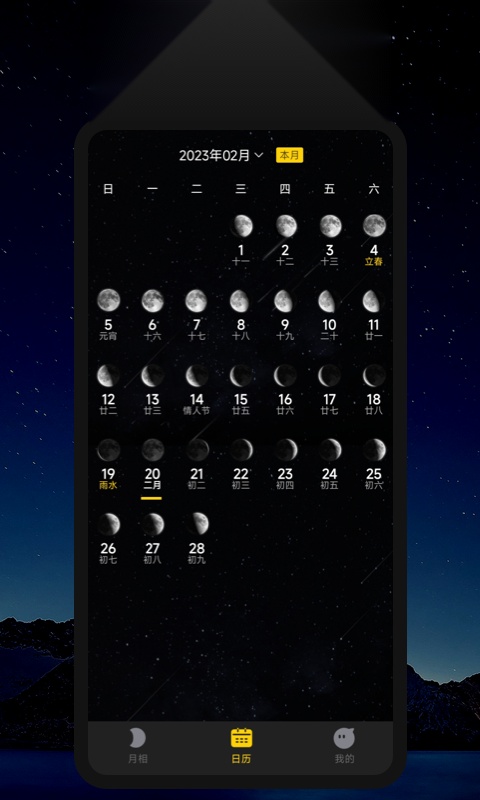Screen dimensions: 480x800
Task: Select the crescent moon icon for February 15
Action: click(241, 376)
